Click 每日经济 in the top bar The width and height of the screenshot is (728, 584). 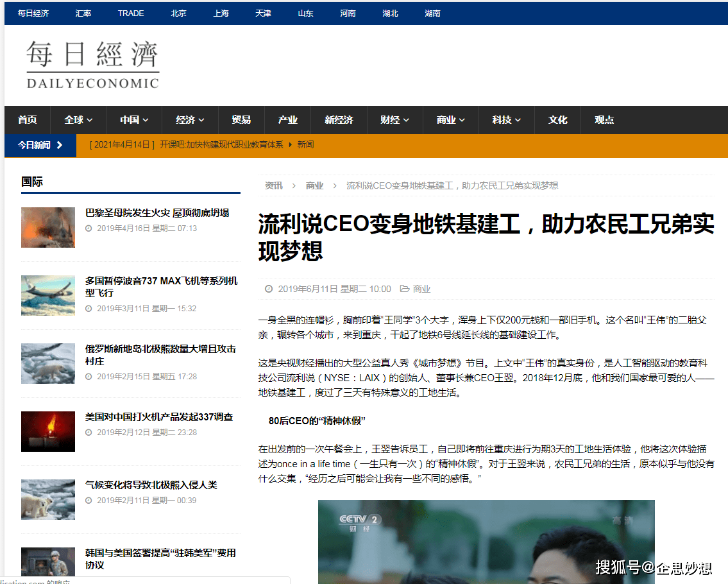(33, 13)
